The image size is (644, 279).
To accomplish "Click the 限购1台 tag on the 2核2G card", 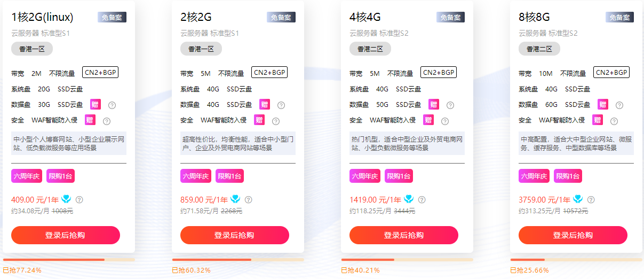I will (229, 176).
